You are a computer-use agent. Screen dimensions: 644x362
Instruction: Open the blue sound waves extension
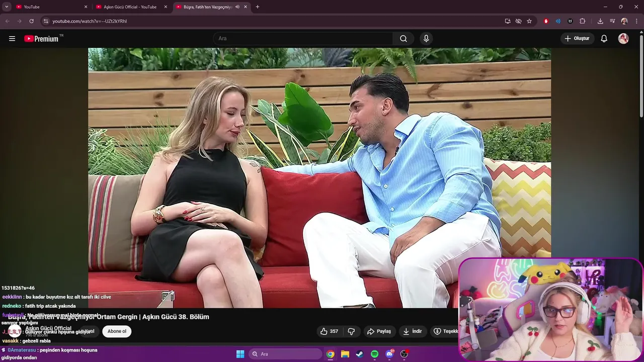tap(558, 21)
